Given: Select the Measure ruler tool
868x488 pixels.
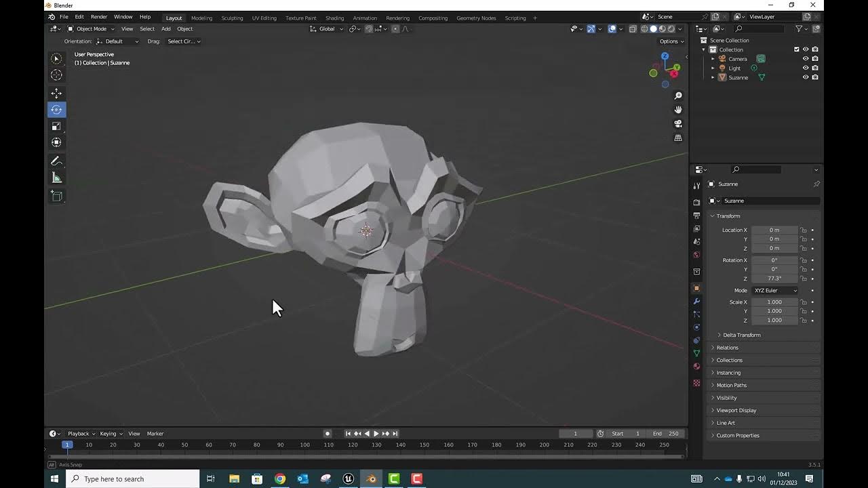Looking at the screenshot, I should (56, 178).
